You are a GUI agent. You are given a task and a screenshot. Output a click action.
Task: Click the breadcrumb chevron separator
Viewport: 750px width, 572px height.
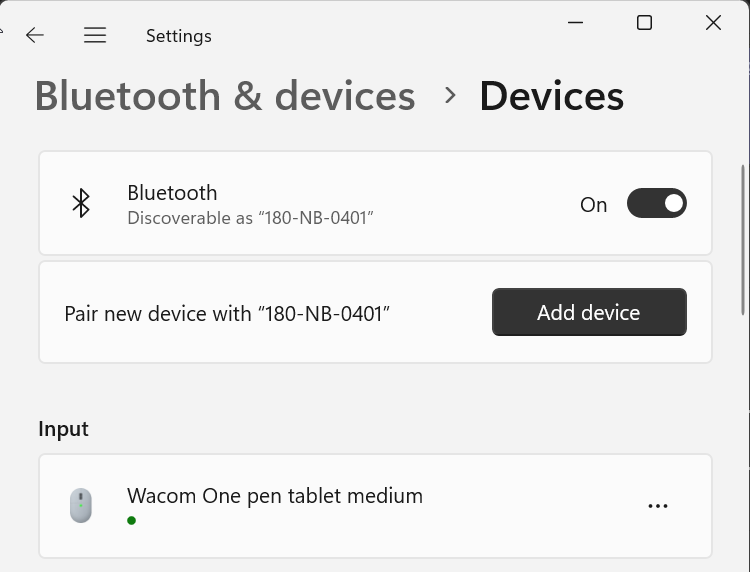(x=450, y=95)
